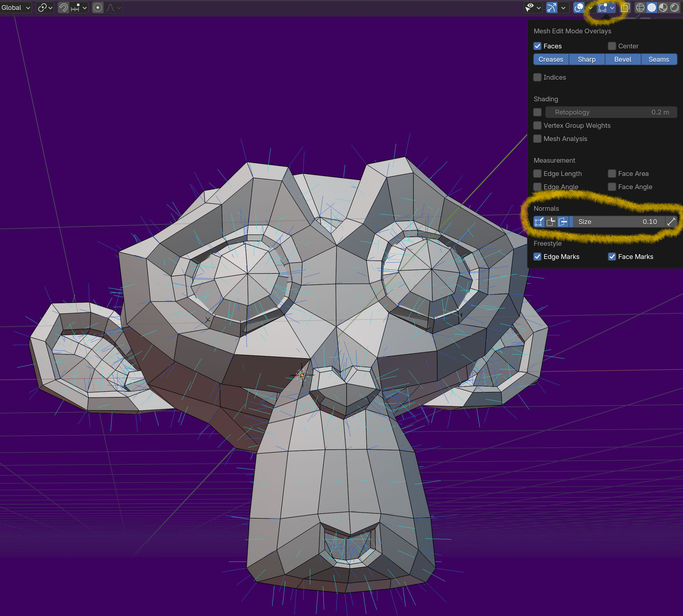The image size is (683, 616).
Task: Toggle the X-ray icon
Action: pos(625,8)
